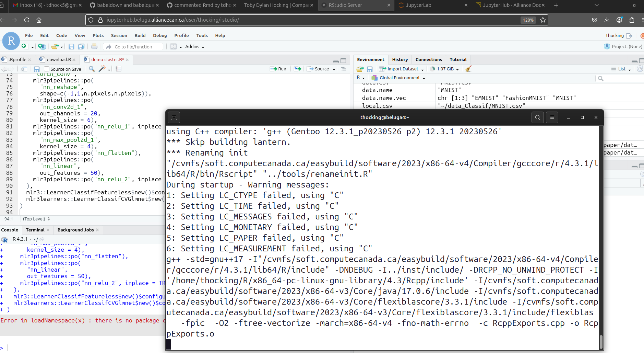Switch to the JupyterLab browser tab
644x353 pixels.
(418, 5)
